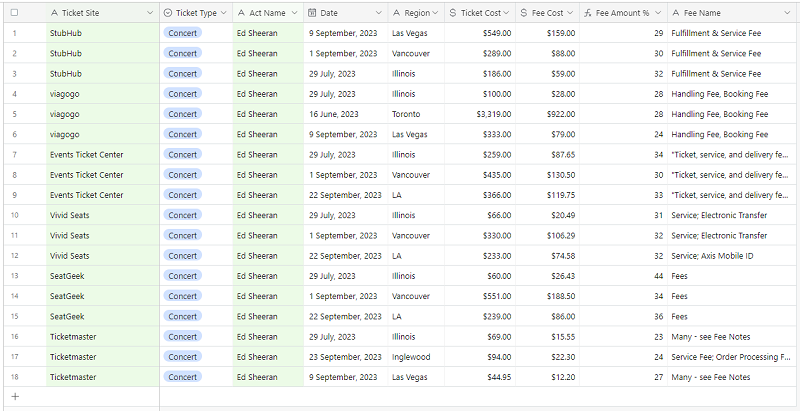Viewport: 800px width, 411px height.
Task: Select the Ticket Type column header
Action: click(x=196, y=13)
